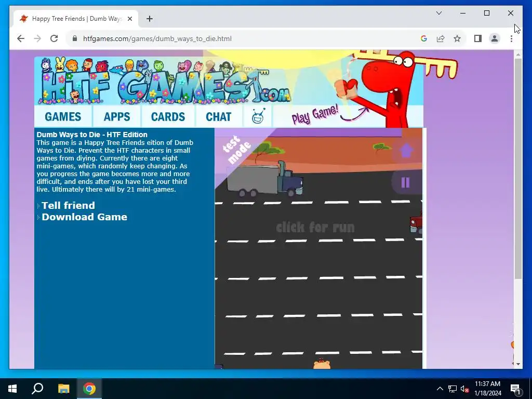Image resolution: width=532 pixels, height=399 pixels.
Task: Open the clock showing 11:37 AM
Action: [487, 389]
